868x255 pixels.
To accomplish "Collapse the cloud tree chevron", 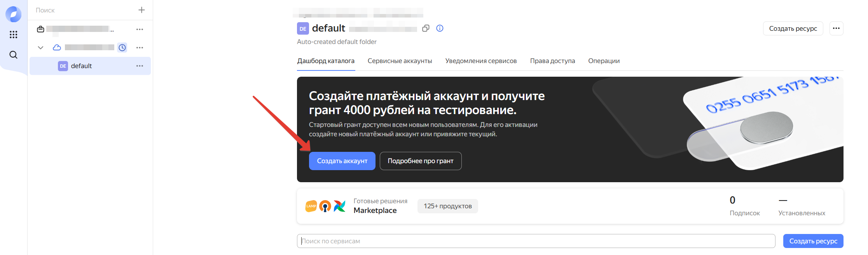I will pos(40,47).
